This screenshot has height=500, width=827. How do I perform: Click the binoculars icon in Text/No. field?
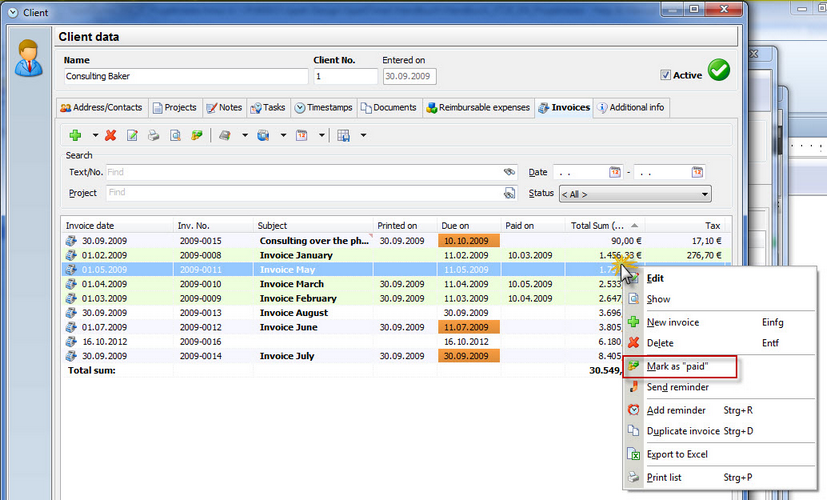[x=509, y=172]
